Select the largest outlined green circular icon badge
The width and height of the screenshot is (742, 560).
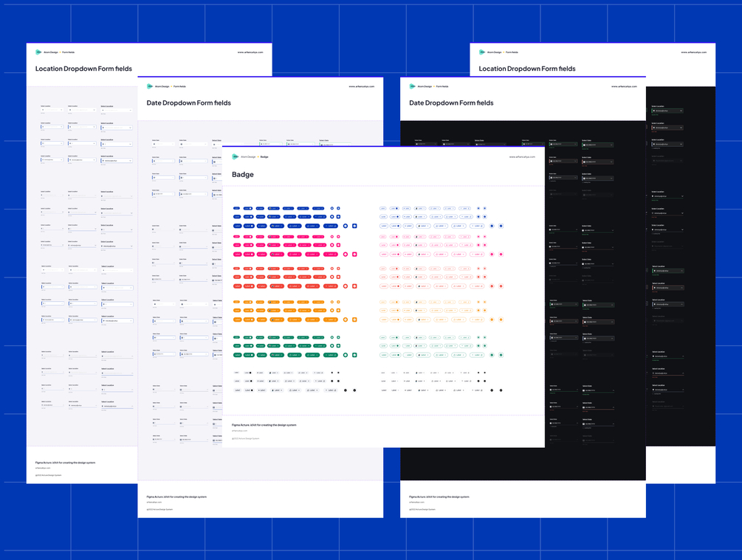click(x=492, y=355)
